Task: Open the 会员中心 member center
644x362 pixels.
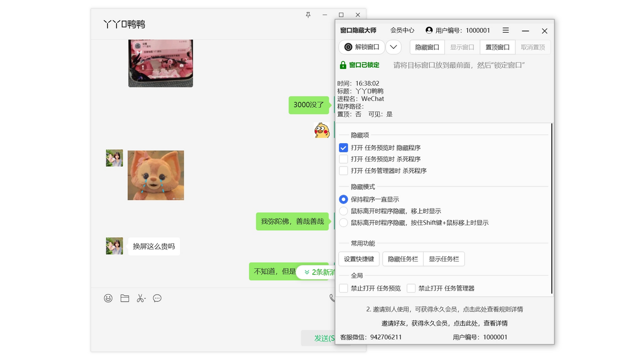Action: point(401,30)
